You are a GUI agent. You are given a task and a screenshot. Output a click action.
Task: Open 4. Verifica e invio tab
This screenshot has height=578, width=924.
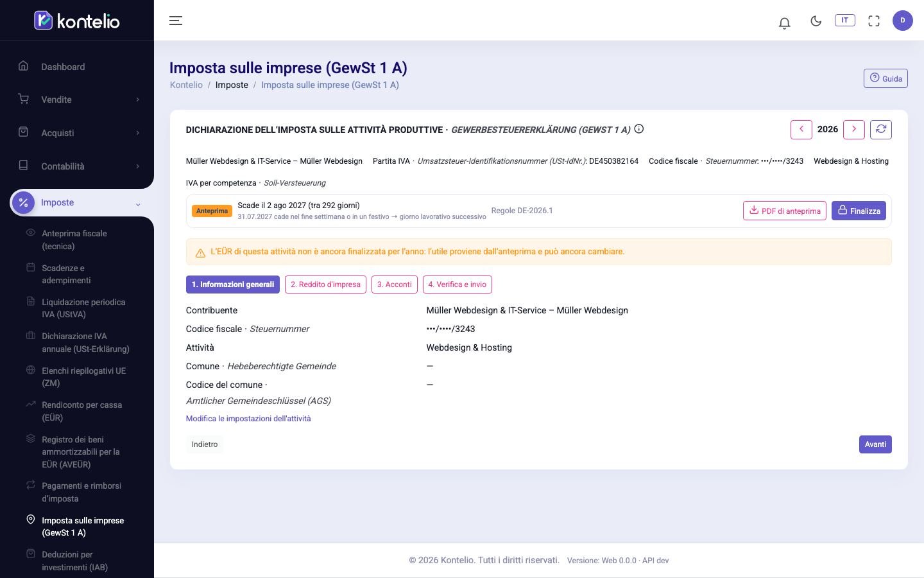(457, 285)
